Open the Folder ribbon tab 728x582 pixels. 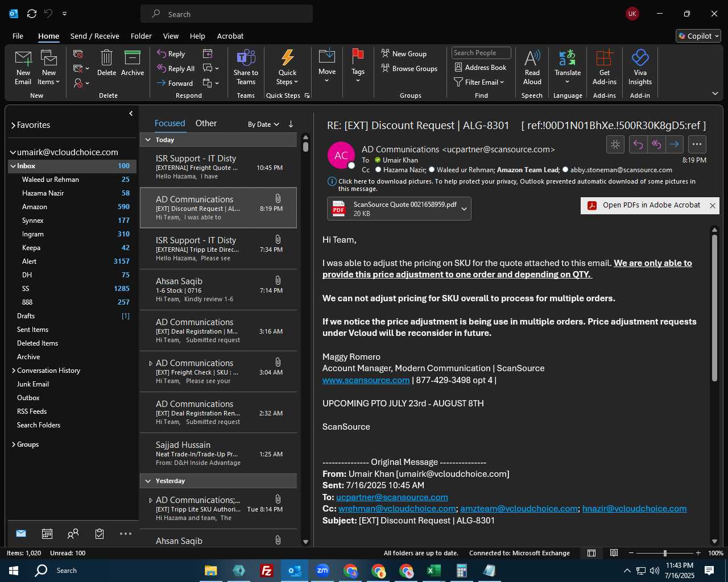[141, 36]
